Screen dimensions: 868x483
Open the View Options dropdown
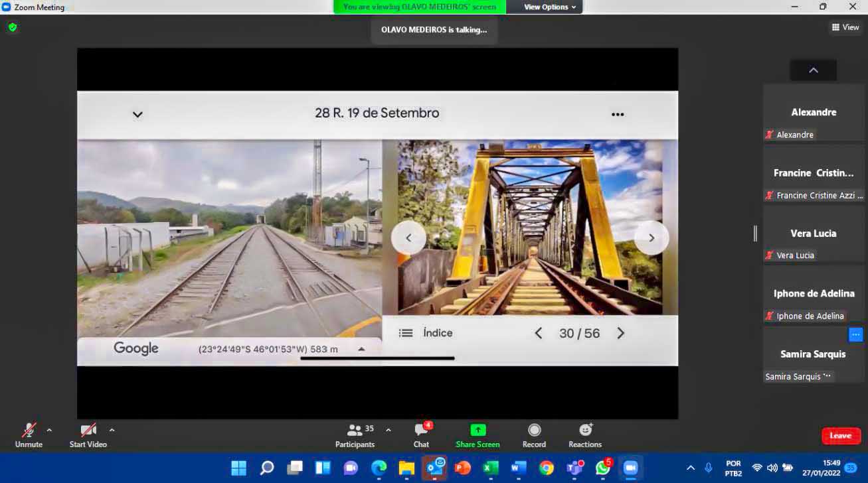(x=549, y=7)
